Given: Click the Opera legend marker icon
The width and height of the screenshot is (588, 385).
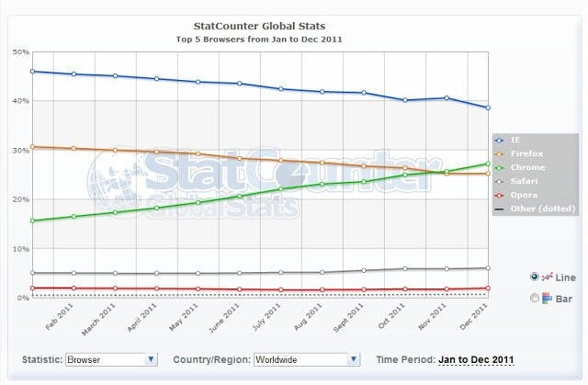Looking at the screenshot, I should (x=498, y=195).
